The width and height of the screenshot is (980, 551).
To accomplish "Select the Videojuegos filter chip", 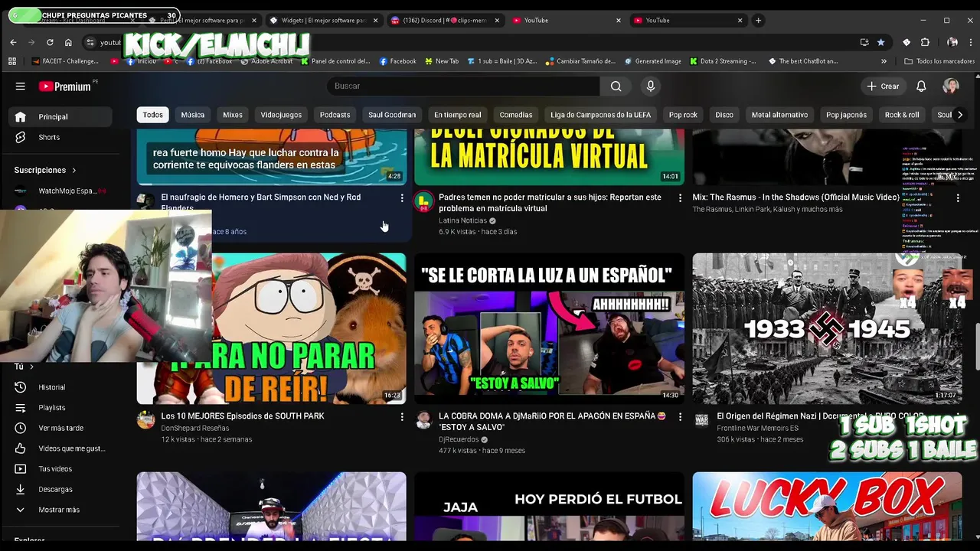I will [x=281, y=115].
